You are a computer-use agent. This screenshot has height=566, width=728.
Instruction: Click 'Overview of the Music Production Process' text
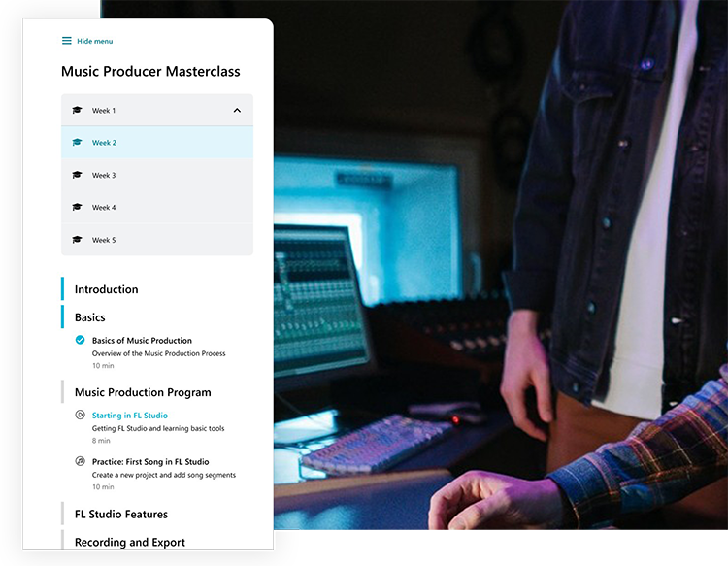(x=159, y=353)
